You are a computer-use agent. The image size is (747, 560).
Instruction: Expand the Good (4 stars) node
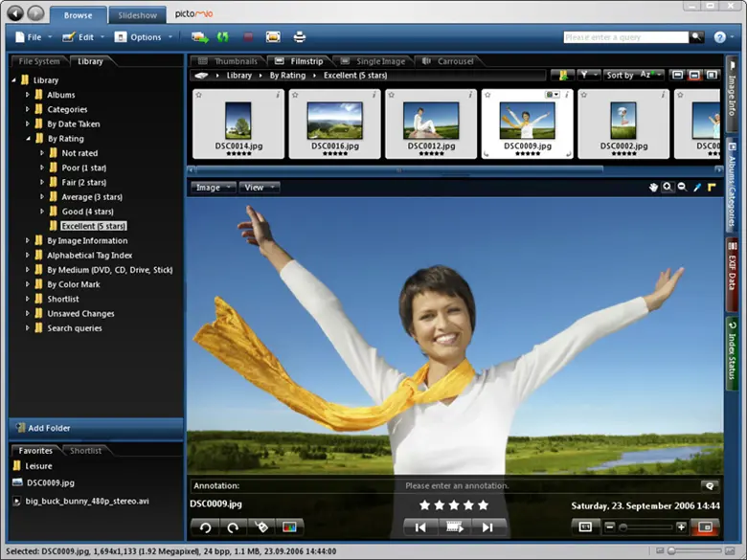[42, 211]
